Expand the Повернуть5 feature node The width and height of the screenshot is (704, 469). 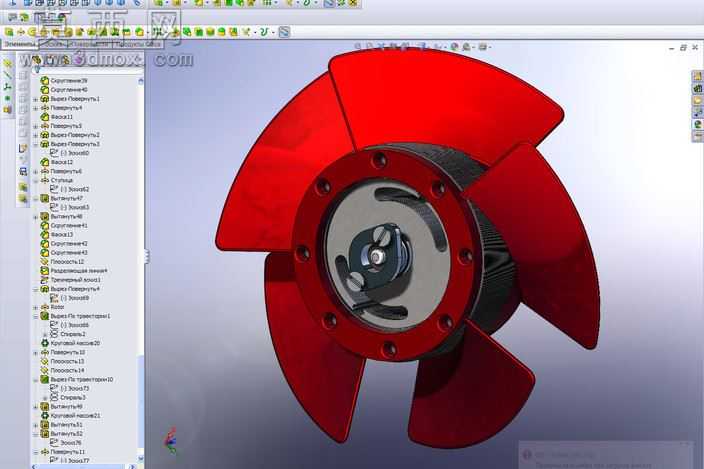[36, 126]
